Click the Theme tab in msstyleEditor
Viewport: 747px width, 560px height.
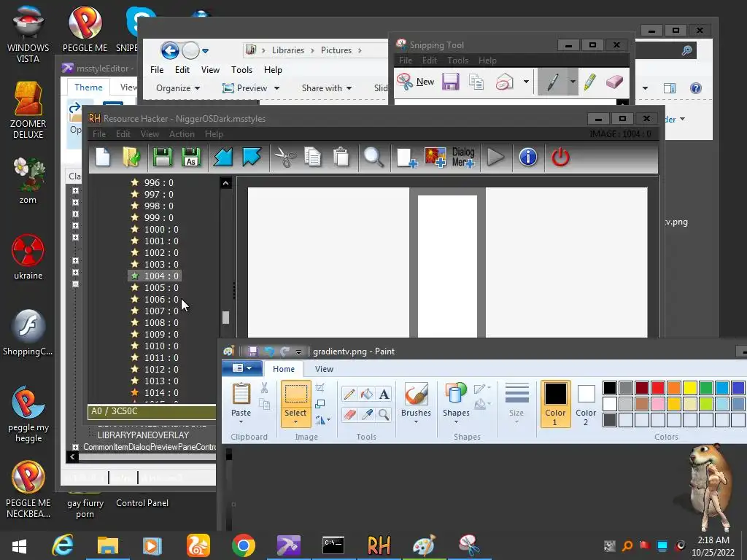pyautogui.click(x=88, y=87)
